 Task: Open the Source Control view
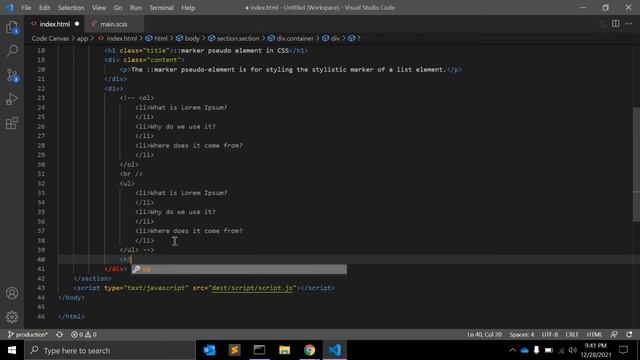tap(12, 76)
